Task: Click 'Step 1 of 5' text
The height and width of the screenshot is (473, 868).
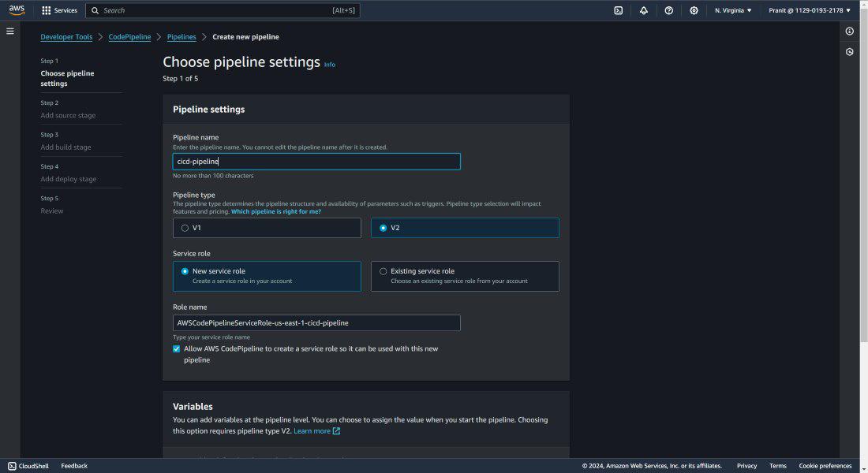Action: pos(181,79)
